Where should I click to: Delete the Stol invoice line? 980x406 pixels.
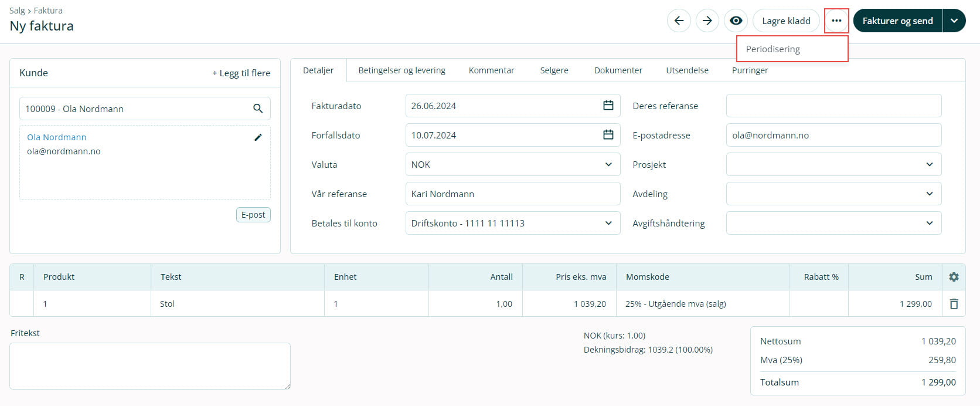(954, 304)
